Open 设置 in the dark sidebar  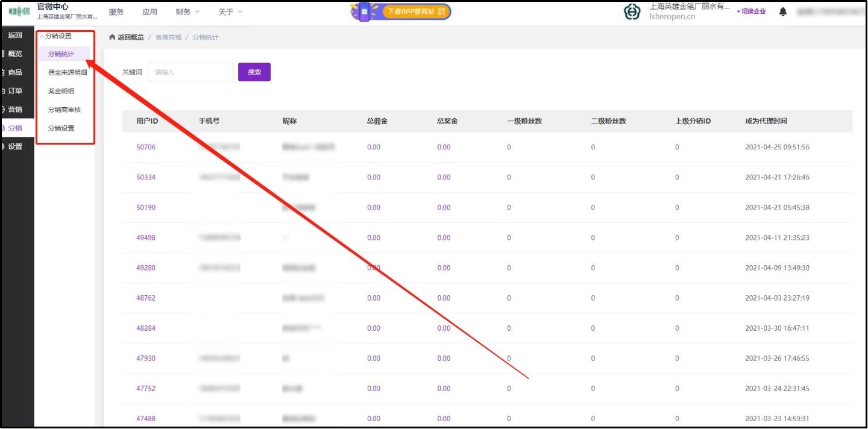coord(15,147)
